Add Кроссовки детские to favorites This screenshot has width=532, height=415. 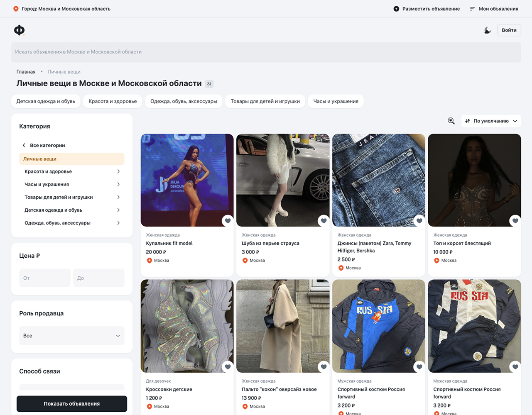point(228,366)
